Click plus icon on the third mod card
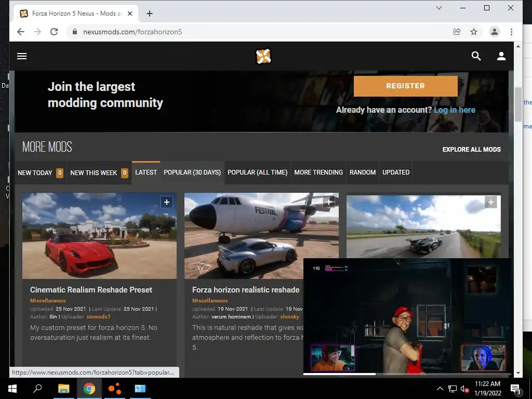The image size is (532, 399). pyautogui.click(x=490, y=202)
